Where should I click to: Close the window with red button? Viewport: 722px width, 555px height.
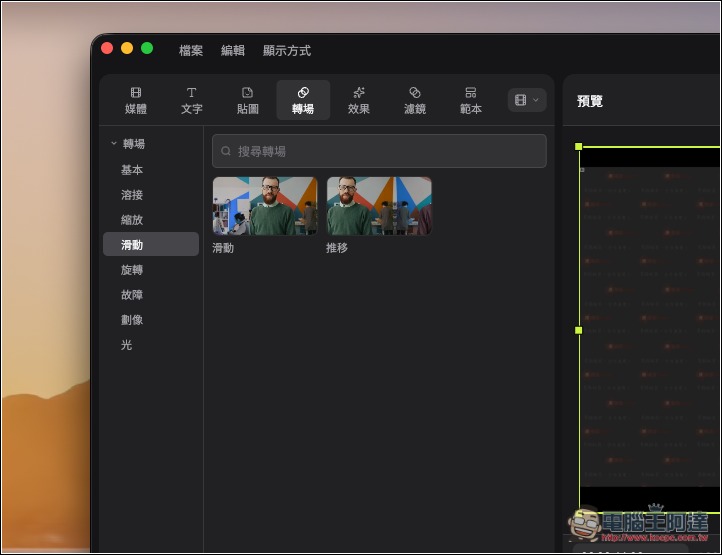click(107, 48)
